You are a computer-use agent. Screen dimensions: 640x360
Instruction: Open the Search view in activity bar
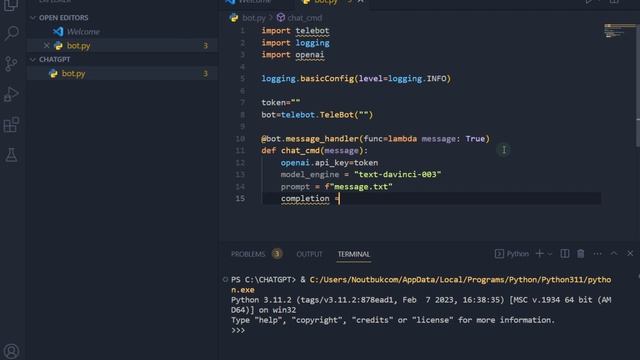(11, 33)
